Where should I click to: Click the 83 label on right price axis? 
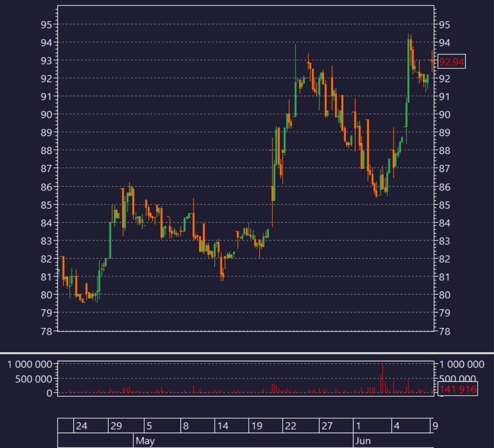pos(444,241)
